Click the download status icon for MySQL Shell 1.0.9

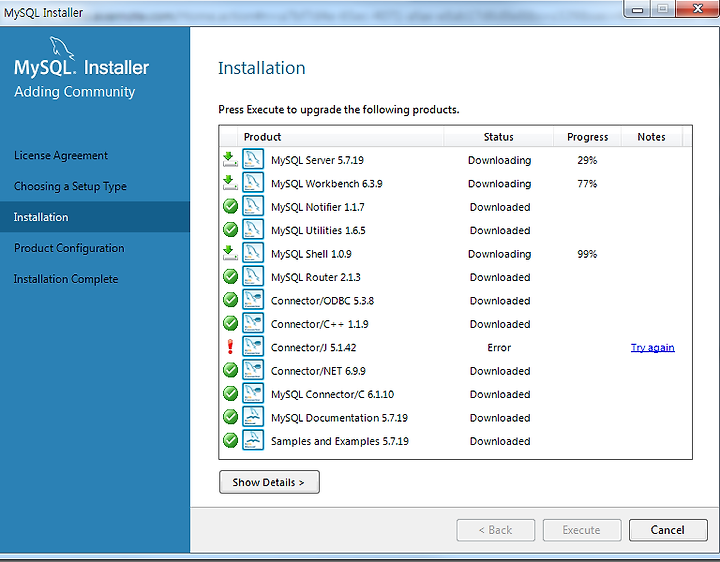(x=230, y=253)
